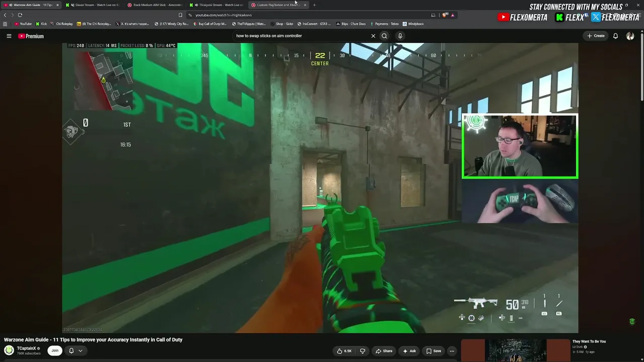
Task: Open Buy Call of Duty bookmark
Action: pyautogui.click(x=210, y=24)
